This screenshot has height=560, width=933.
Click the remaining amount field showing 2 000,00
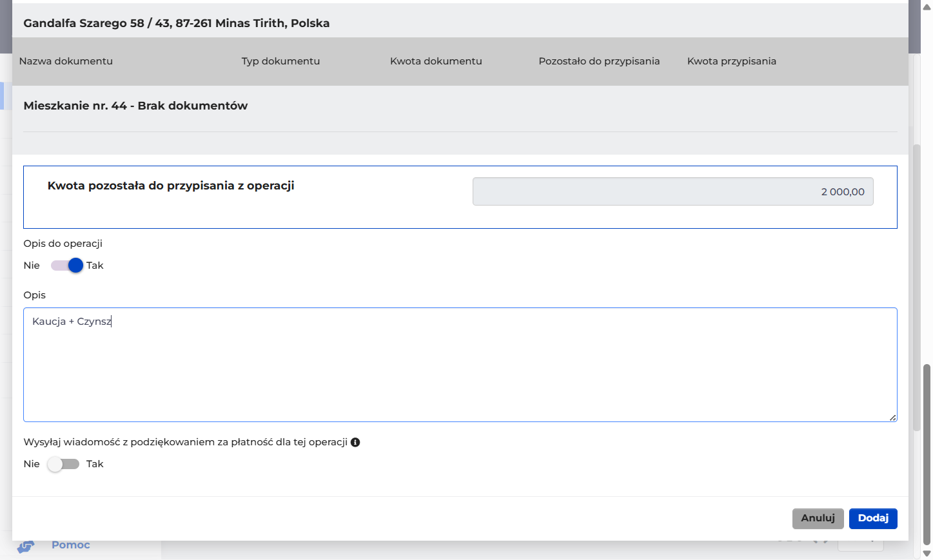(x=673, y=191)
